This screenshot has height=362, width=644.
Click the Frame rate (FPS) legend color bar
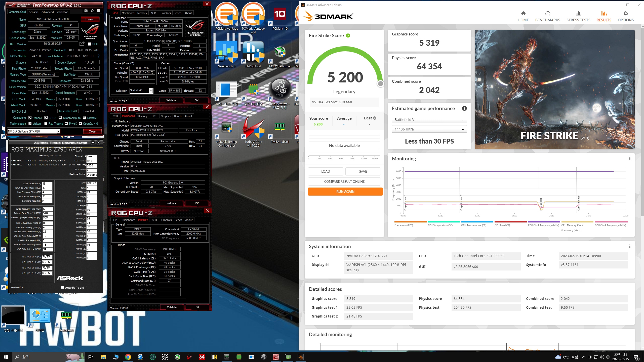(x=410, y=222)
